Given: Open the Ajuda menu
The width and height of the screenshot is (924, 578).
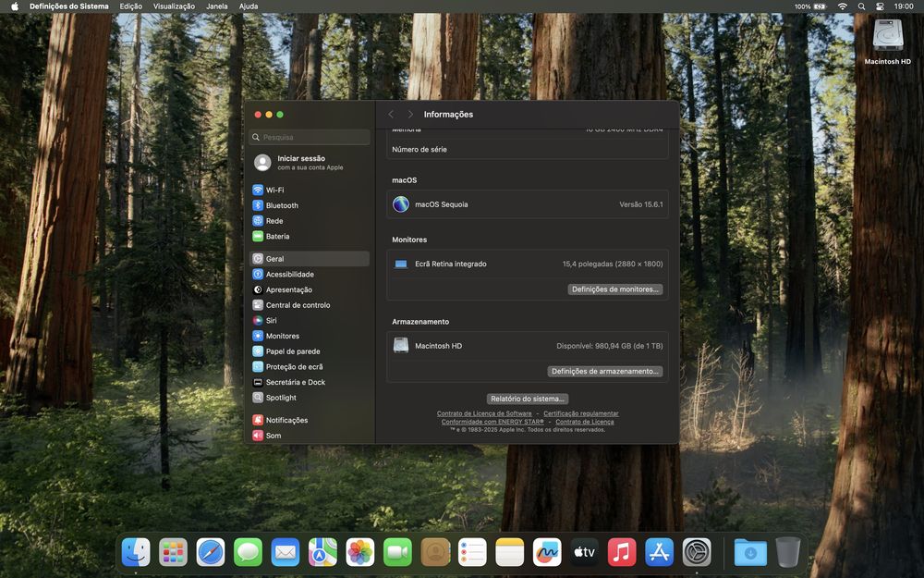Looking at the screenshot, I should [x=248, y=6].
